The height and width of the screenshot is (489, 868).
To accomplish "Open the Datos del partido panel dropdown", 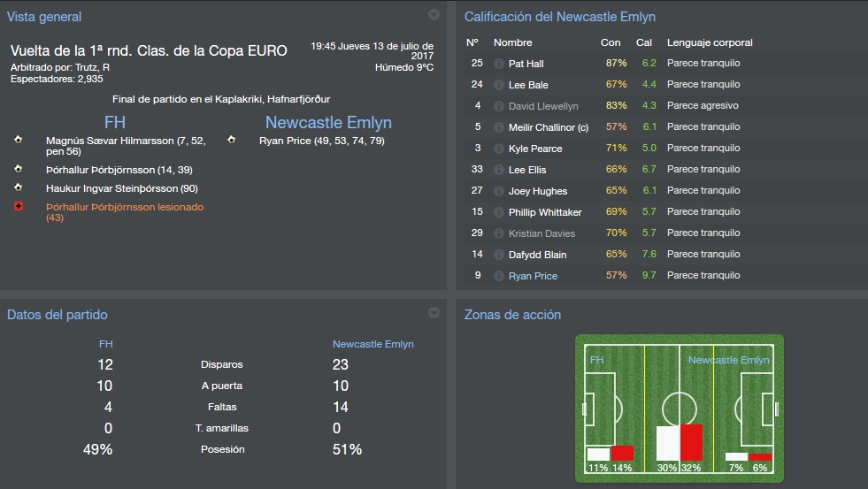I will 434,313.
